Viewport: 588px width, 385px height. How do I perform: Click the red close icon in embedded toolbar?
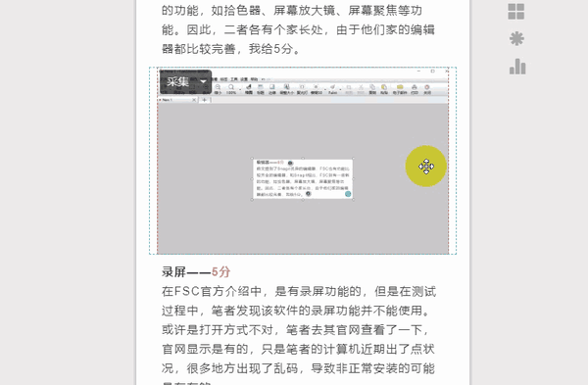[x=427, y=89]
